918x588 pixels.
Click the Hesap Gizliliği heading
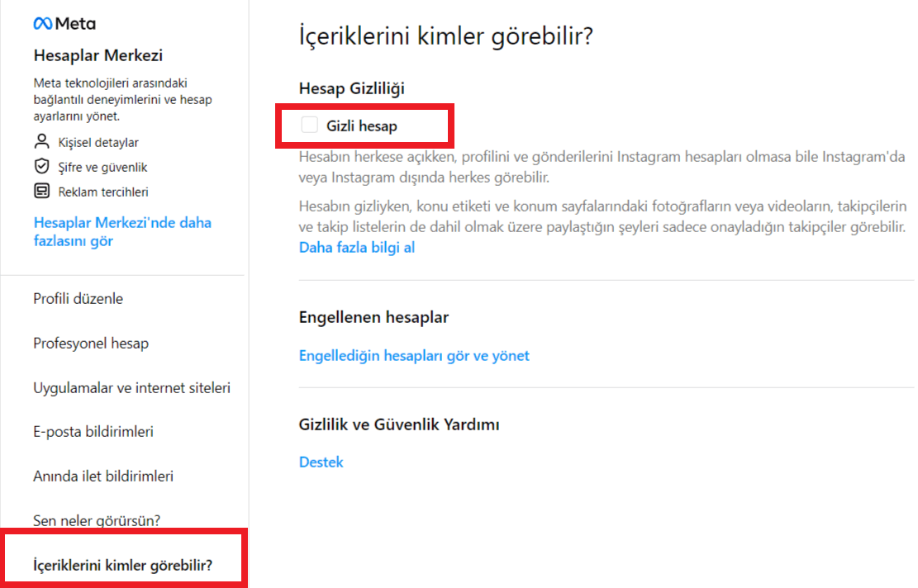[x=351, y=88]
